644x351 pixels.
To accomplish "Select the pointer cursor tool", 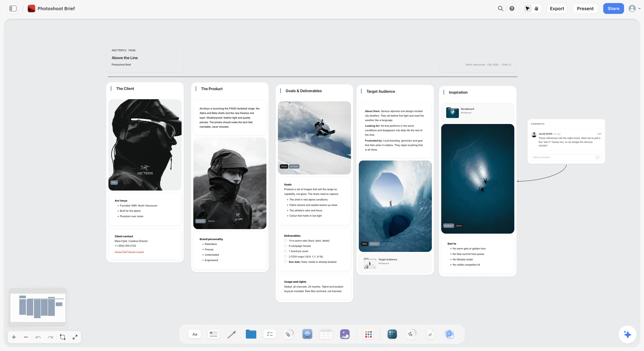I will [527, 8].
